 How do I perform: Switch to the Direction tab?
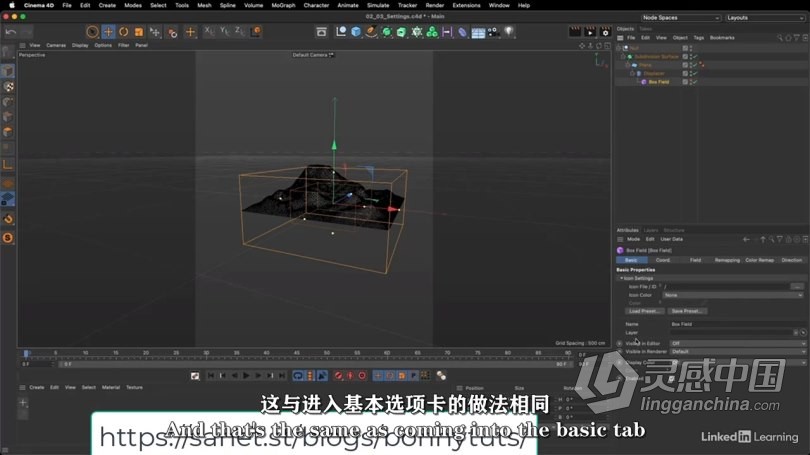click(791, 260)
